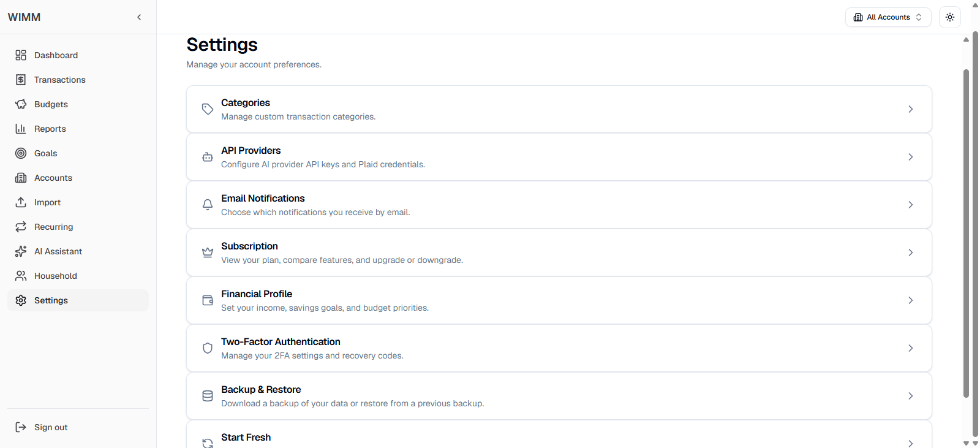Open the Backup & Restore settings

559,396
